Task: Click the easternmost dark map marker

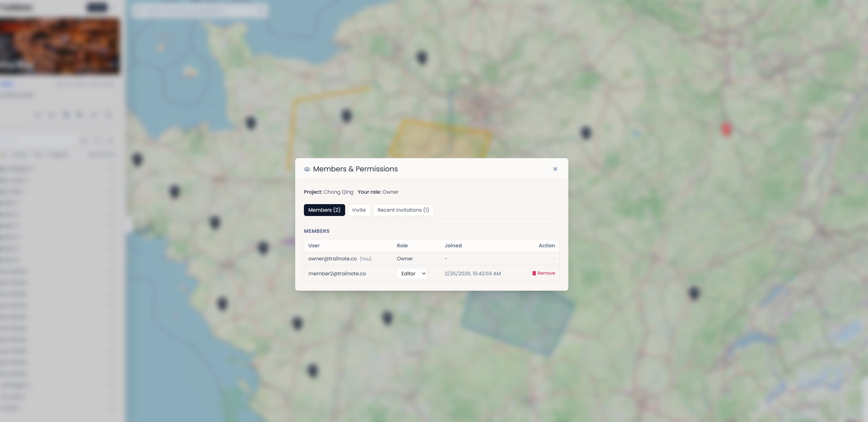Action: (x=694, y=293)
